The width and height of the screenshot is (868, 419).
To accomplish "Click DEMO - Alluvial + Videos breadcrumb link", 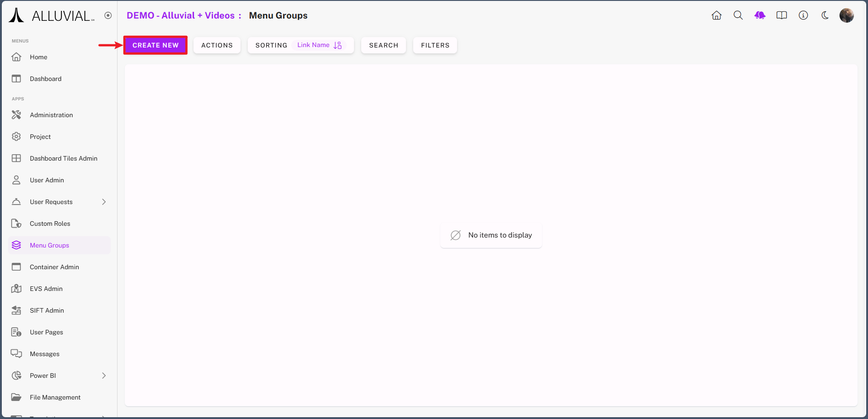I will [x=180, y=15].
